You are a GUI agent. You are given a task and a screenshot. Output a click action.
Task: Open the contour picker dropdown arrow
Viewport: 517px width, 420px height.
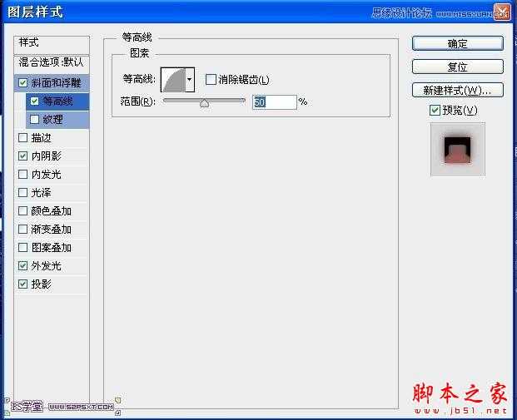190,79
